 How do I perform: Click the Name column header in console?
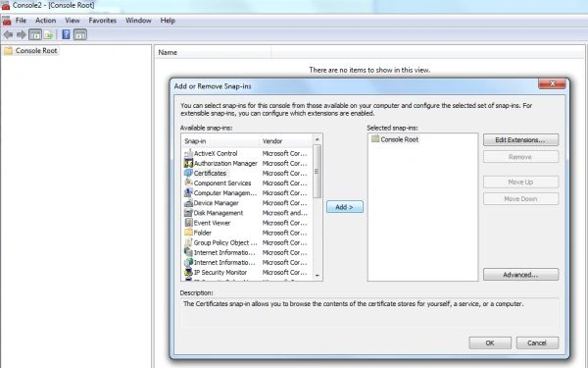[213, 53]
